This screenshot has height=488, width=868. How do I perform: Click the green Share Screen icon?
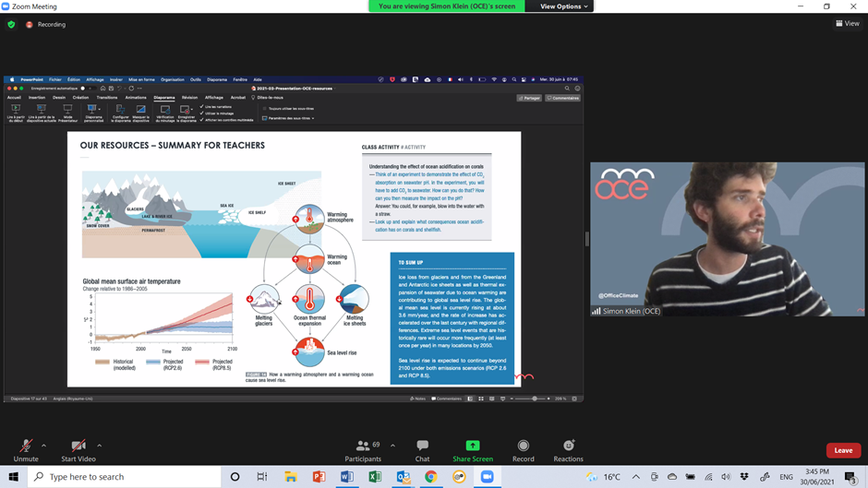click(473, 446)
